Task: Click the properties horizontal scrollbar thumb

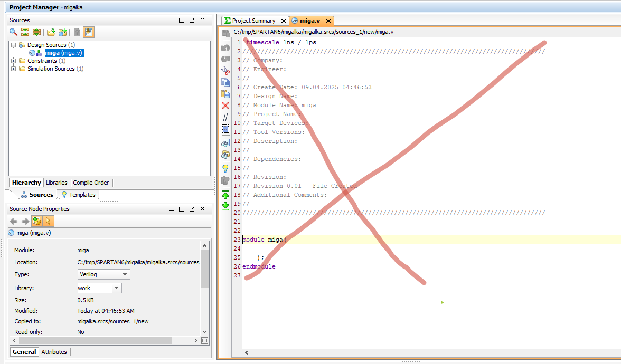Action: click(96, 340)
